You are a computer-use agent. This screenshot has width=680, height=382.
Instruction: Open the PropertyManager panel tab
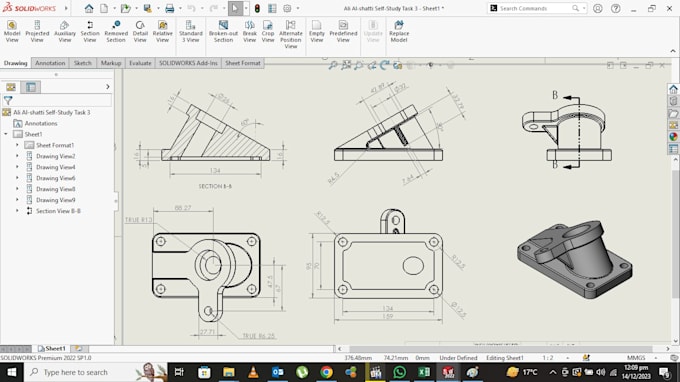coord(31,87)
